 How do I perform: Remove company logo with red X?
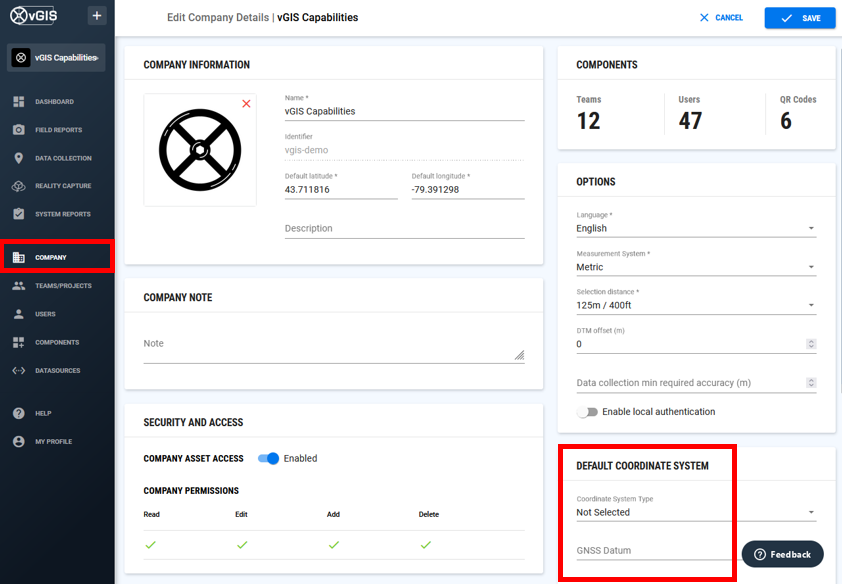coord(246,104)
